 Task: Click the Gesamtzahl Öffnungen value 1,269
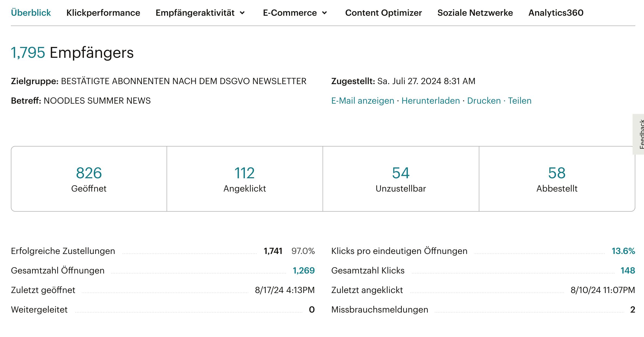tap(304, 271)
